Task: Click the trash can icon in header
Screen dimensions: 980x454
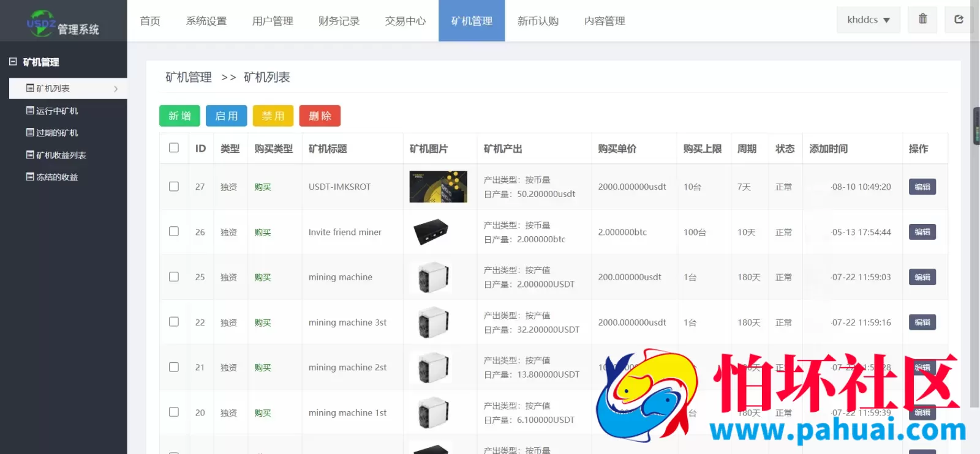Action: 922,20
